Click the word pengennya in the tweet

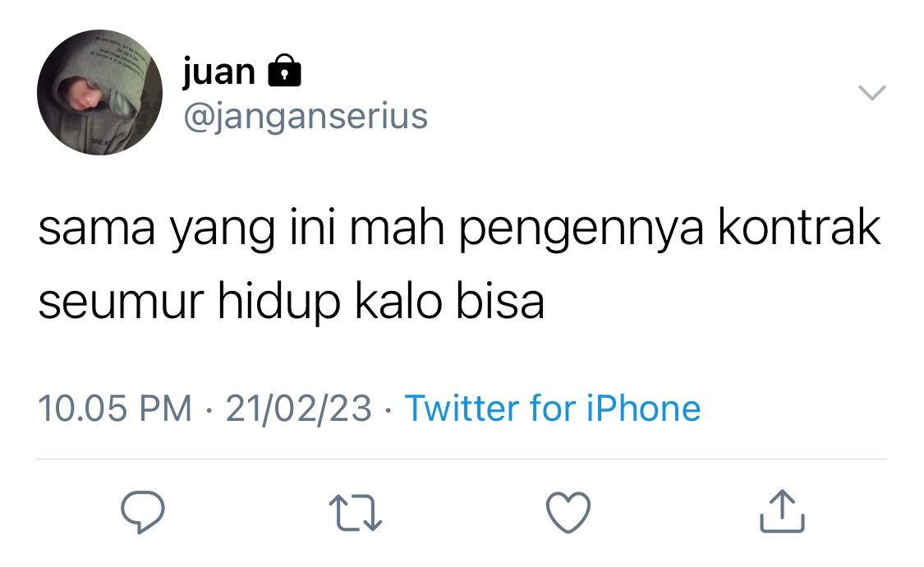coord(581,231)
